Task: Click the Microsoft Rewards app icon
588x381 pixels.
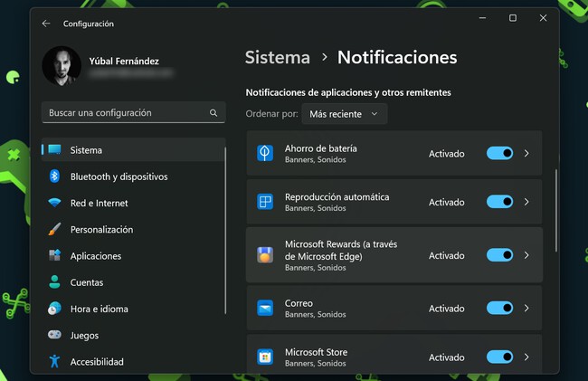Action: (265, 255)
